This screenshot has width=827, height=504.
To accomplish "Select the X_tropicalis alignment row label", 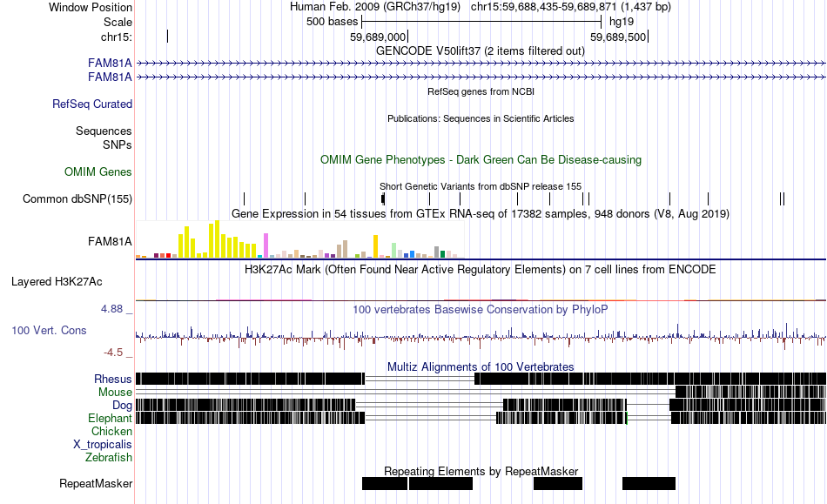I will [103, 445].
